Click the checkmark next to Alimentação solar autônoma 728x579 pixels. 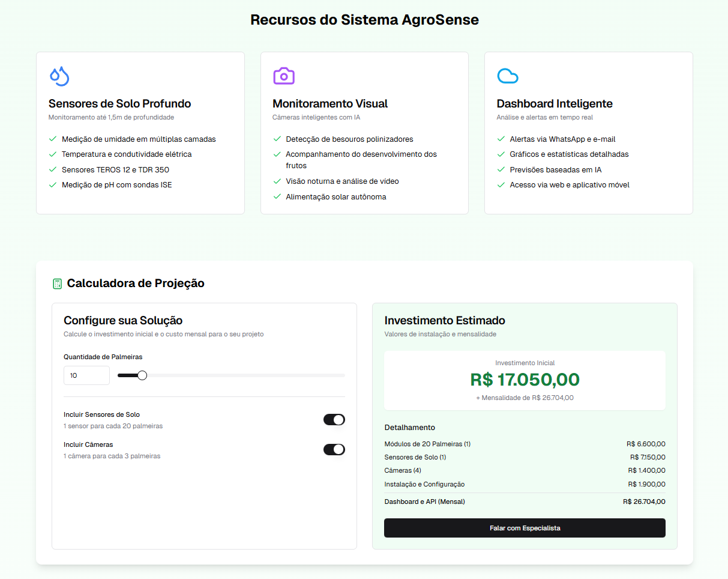pos(277,196)
